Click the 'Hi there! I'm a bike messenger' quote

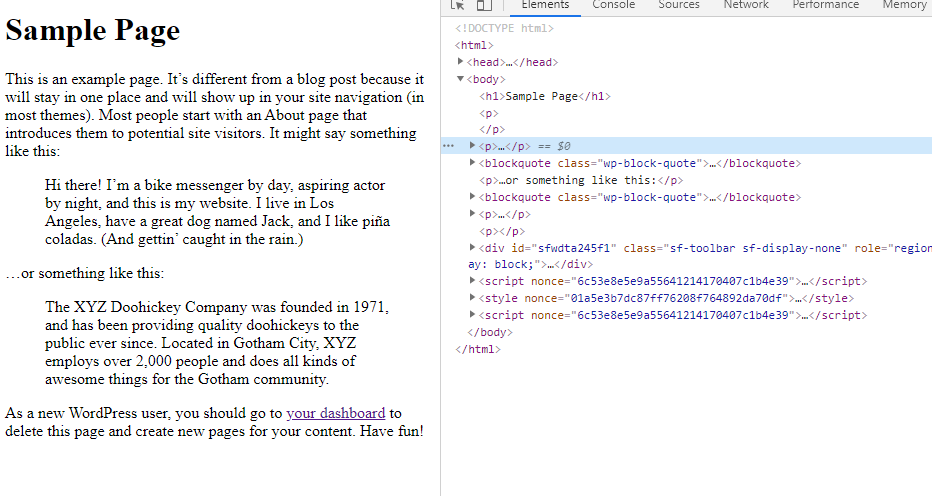218,212
